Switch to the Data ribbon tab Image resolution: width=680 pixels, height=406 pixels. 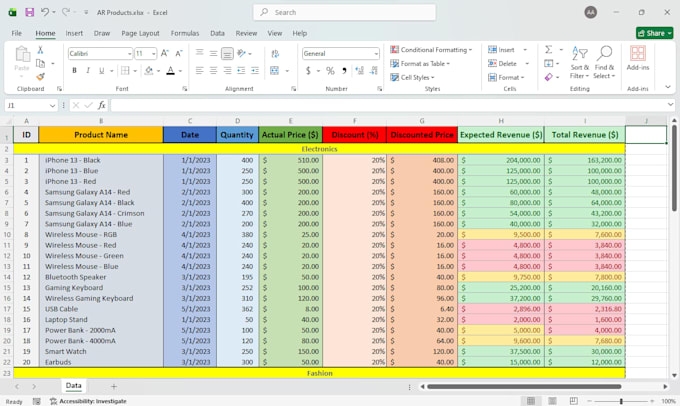(x=217, y=33)
